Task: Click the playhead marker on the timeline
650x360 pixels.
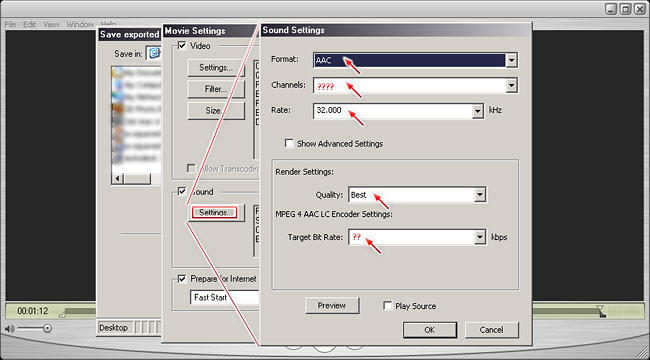Action: [x=600, y=311]
